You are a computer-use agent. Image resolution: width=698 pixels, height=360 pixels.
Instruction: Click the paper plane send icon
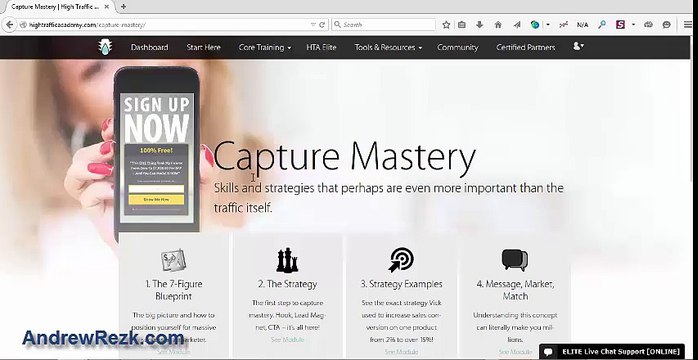[516, 25]
